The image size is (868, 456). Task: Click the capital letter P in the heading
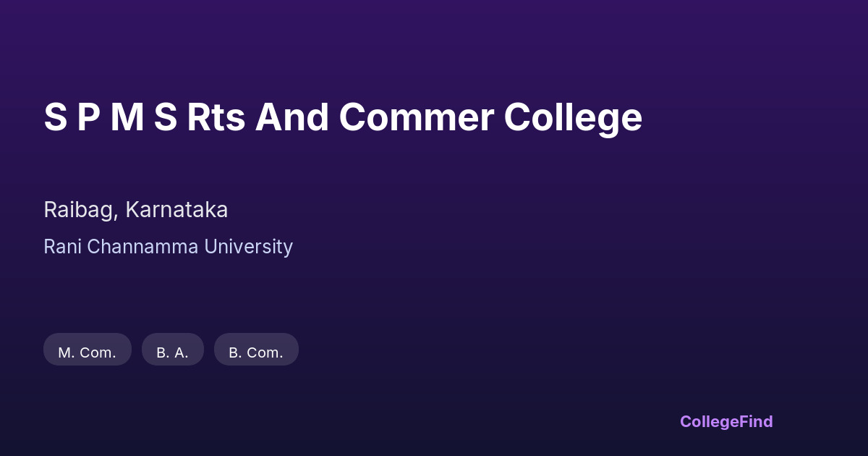[x=88, y=117]
